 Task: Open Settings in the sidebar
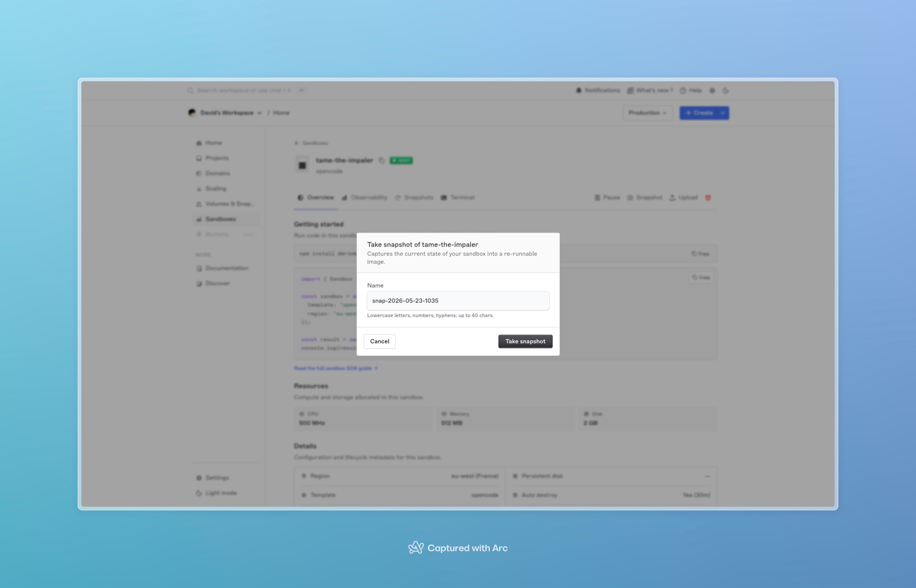[226, 478]
